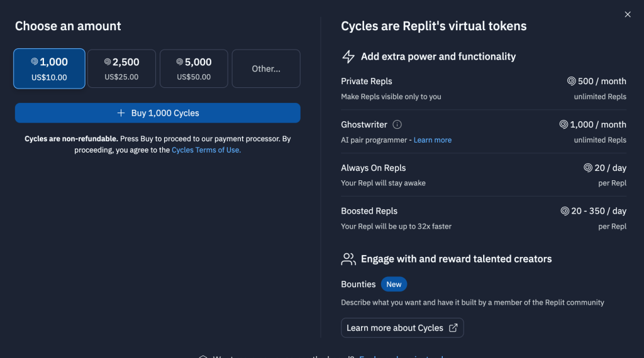This screenshot has width=644, height=358.
Task: Select the 1,000 Cycles US$10.00 option
Action: [x=49, y=68]
